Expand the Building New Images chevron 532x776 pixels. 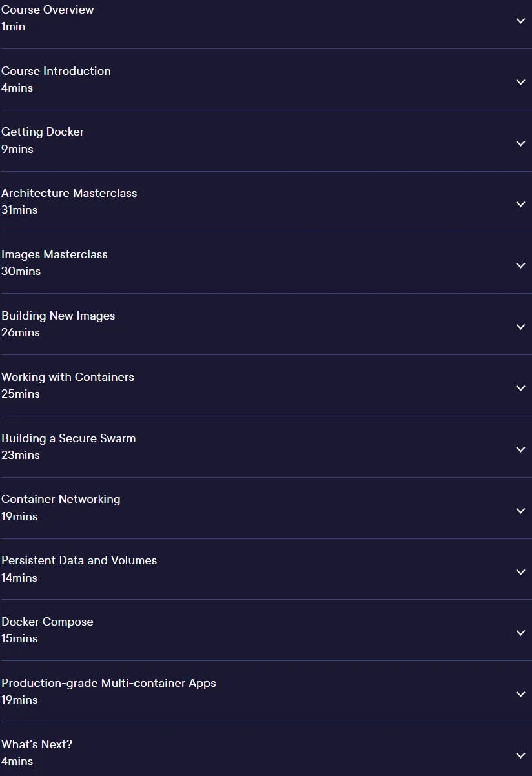point(520,327)
